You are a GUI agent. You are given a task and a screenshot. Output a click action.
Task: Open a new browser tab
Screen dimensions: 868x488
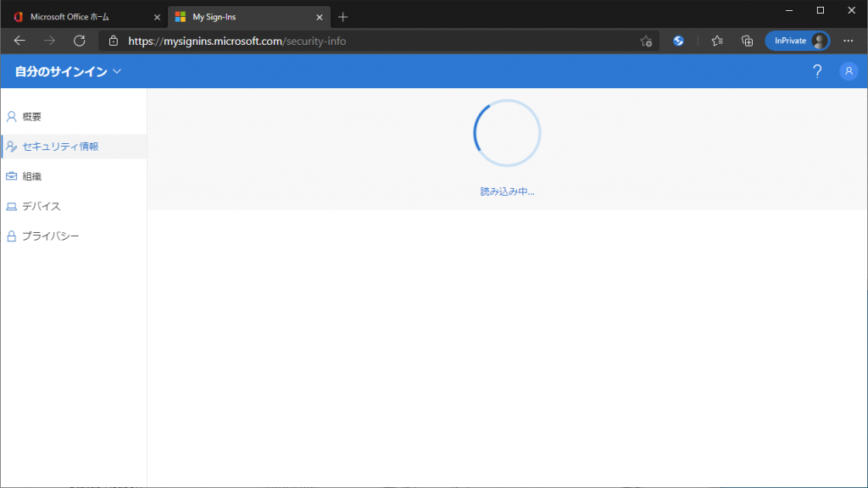[342, 17]
